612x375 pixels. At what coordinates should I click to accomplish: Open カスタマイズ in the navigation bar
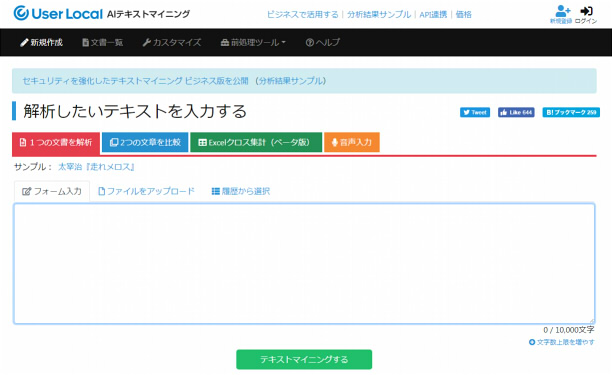172,42
